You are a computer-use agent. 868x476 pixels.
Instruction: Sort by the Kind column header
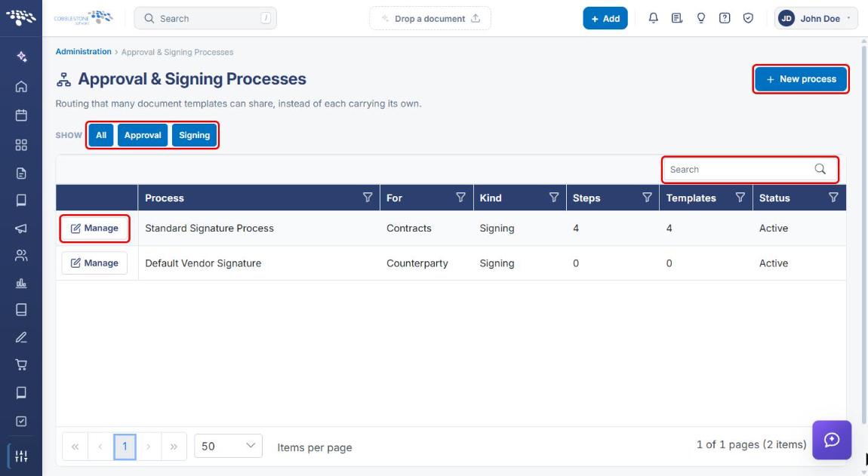(491, 198)
